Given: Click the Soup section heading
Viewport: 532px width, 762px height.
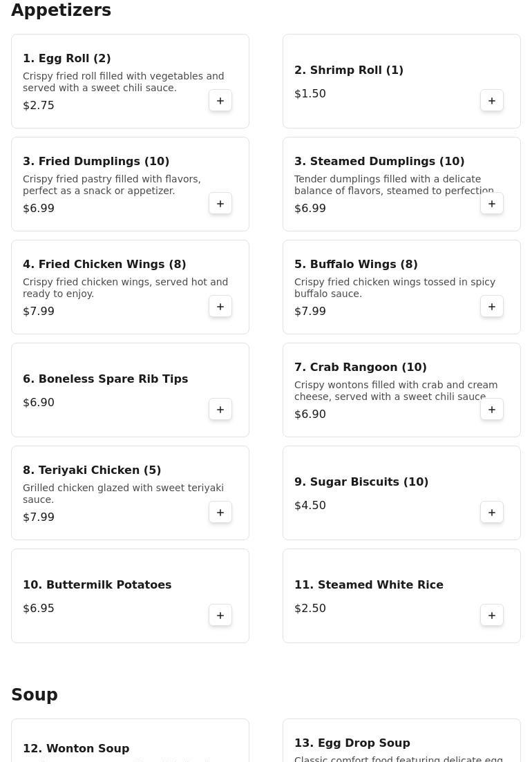Looking at the screenshot, I should [x=35, y=695].
